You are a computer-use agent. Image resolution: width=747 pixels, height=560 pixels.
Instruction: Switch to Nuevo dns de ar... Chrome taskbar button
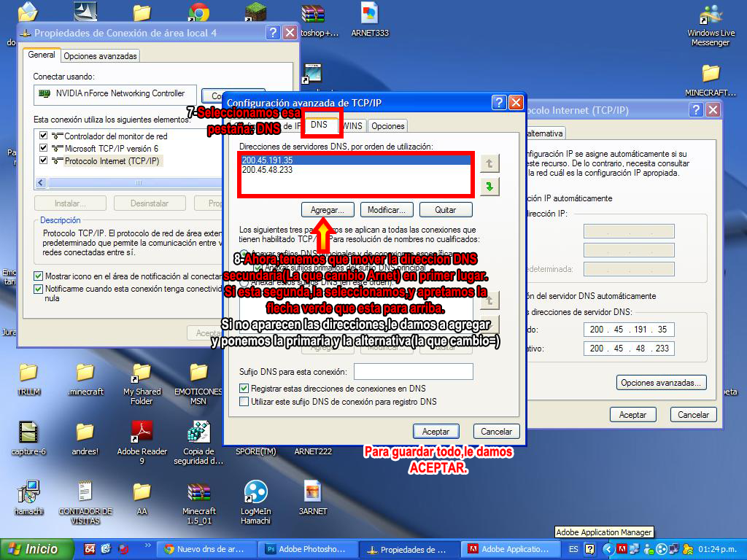tap(206, 549)
